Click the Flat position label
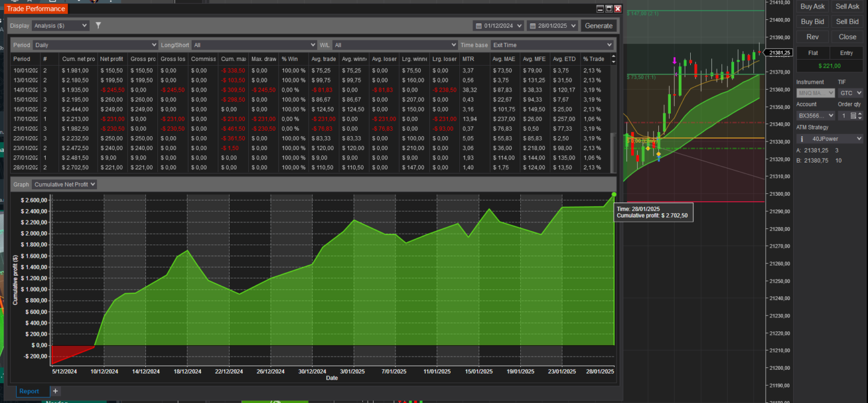This screenshot has width=868, height=403. [813, 53]
